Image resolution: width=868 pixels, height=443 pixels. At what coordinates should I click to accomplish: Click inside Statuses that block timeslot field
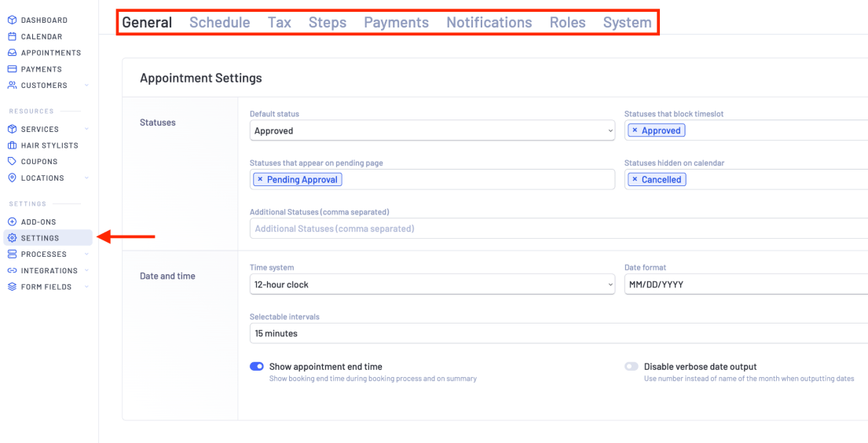[746, 130]
